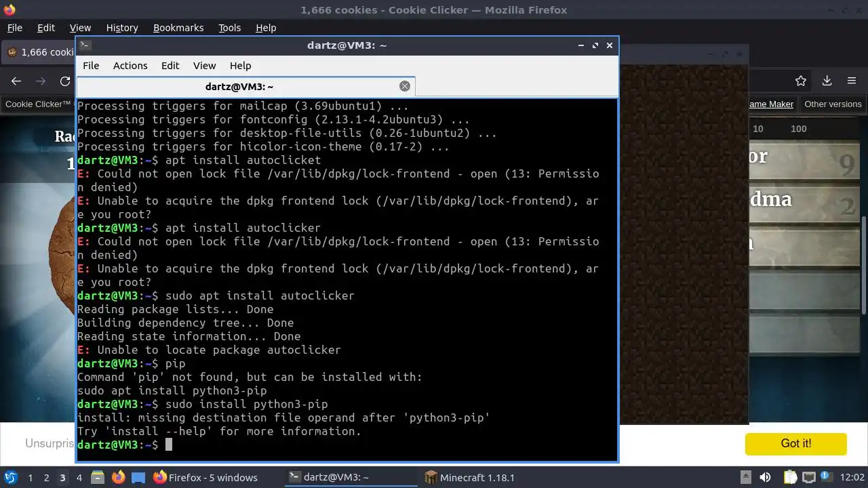Click the mailcap 'Processing triggers' line
Viewport: 868px width, 488px height.
(243, 106)
